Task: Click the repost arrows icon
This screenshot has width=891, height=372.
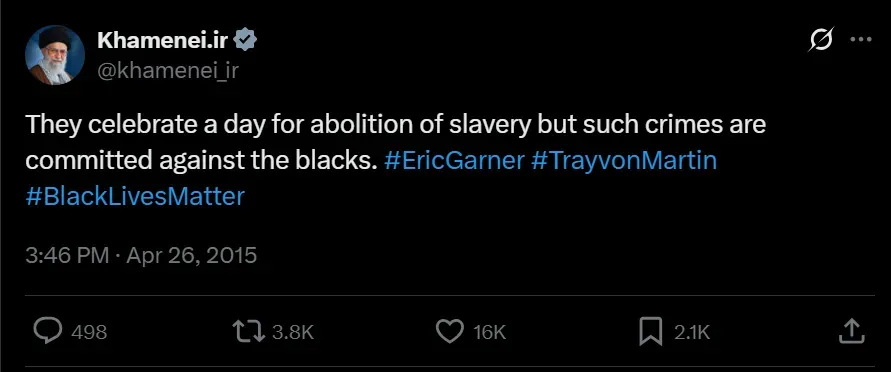Action: (249, 332)
